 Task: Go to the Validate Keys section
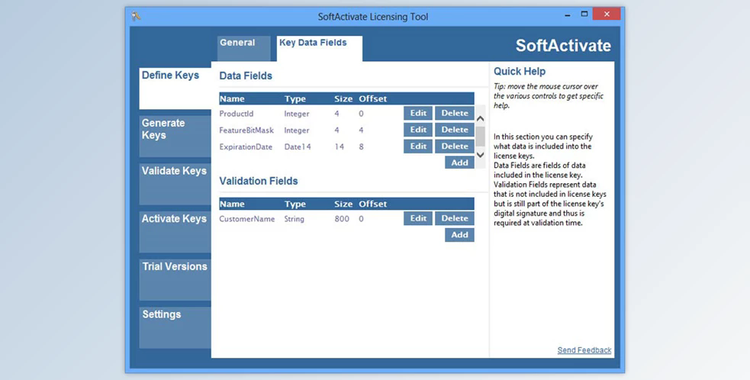point(175,184)
